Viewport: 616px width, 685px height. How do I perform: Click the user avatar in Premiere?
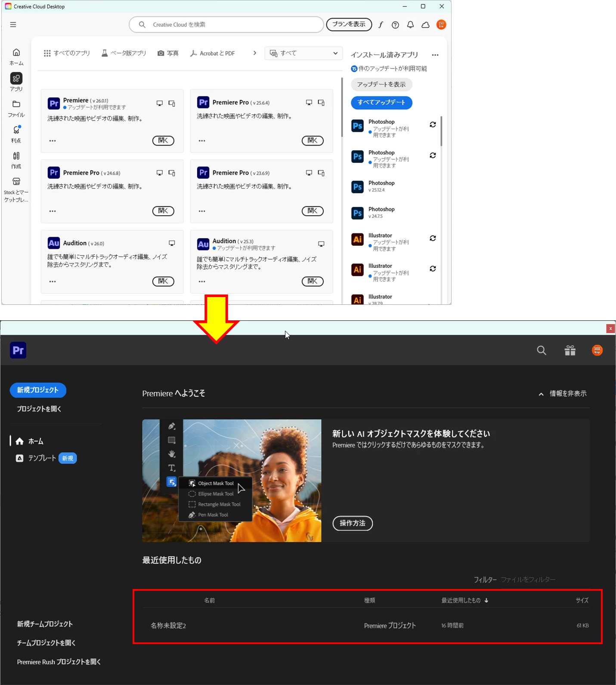597,350
